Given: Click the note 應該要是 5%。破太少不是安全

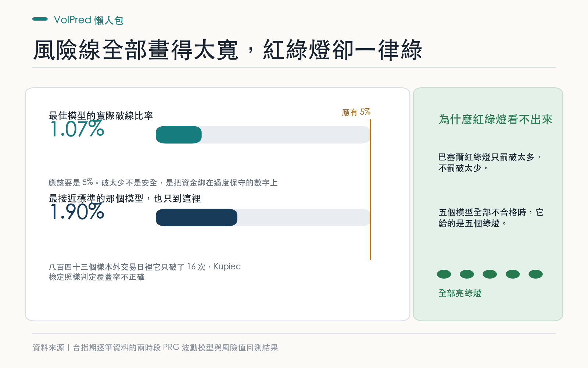Looking at the screenshot, I should coord(103,183).
